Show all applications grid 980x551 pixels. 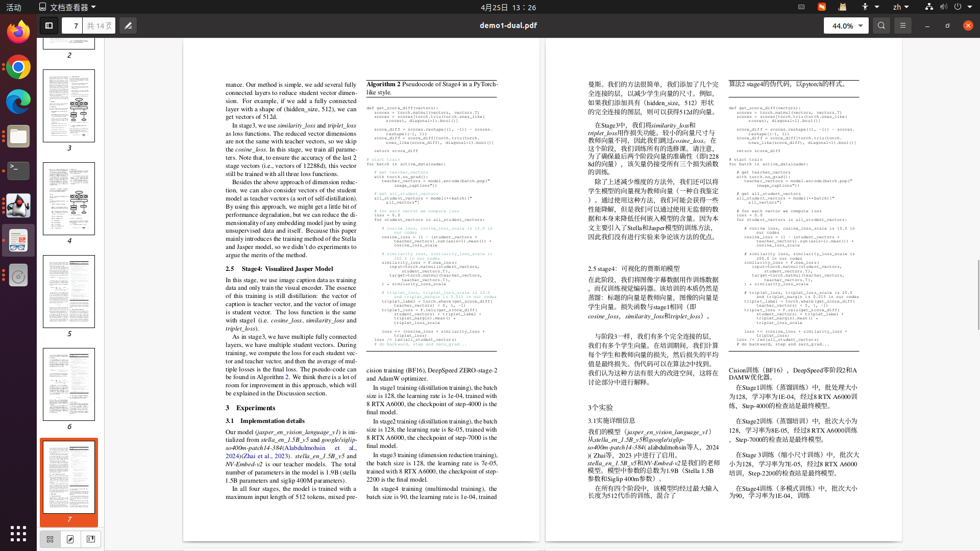[x=18, y=534]
